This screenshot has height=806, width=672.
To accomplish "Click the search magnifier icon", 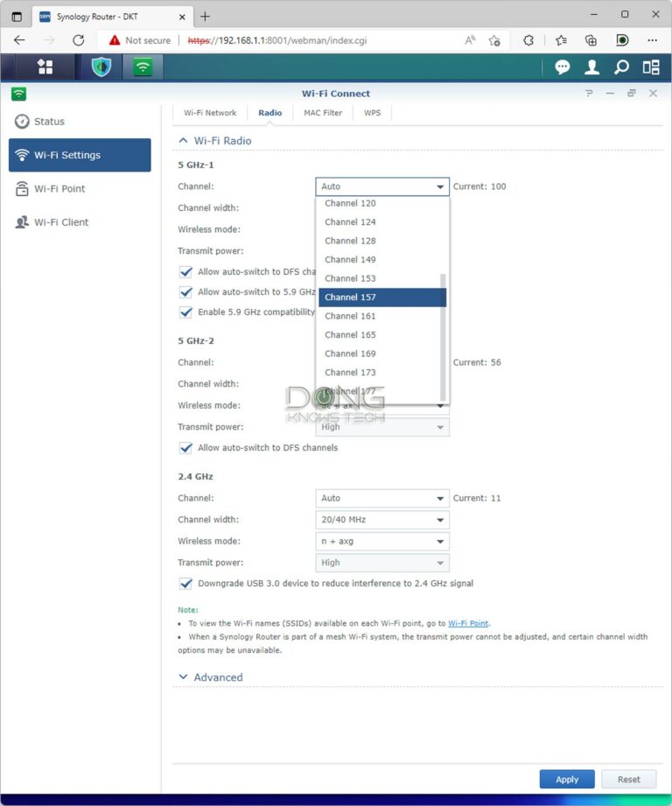I will pos(621,67).
